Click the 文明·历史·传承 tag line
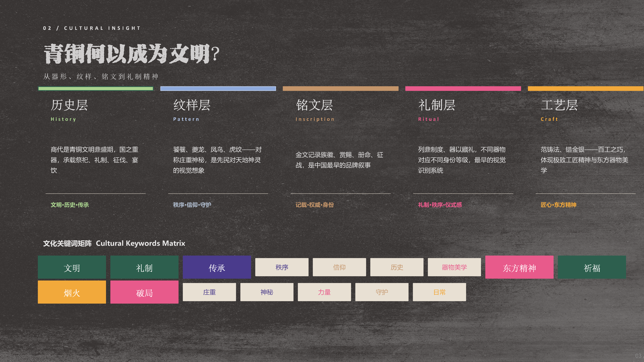 70,205
